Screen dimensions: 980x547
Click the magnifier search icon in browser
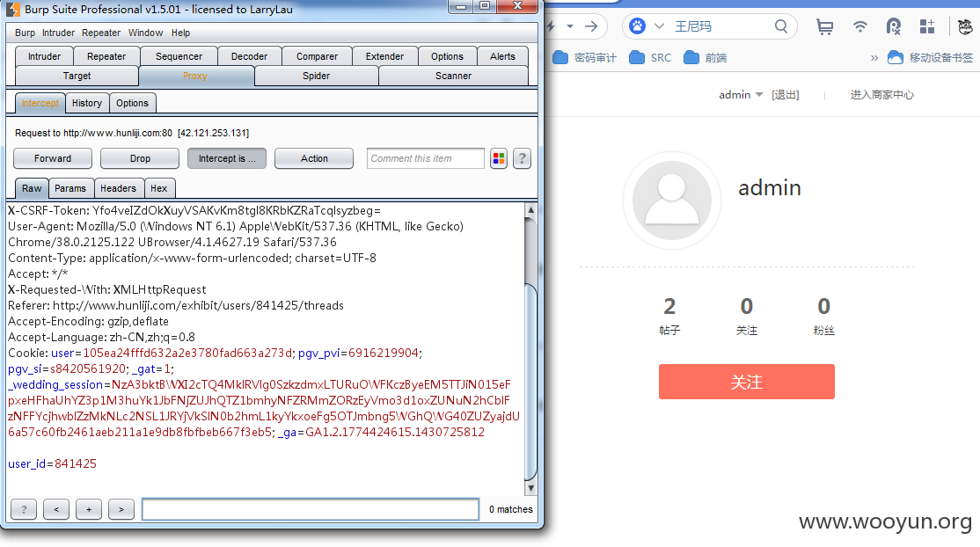click(780, 26)
